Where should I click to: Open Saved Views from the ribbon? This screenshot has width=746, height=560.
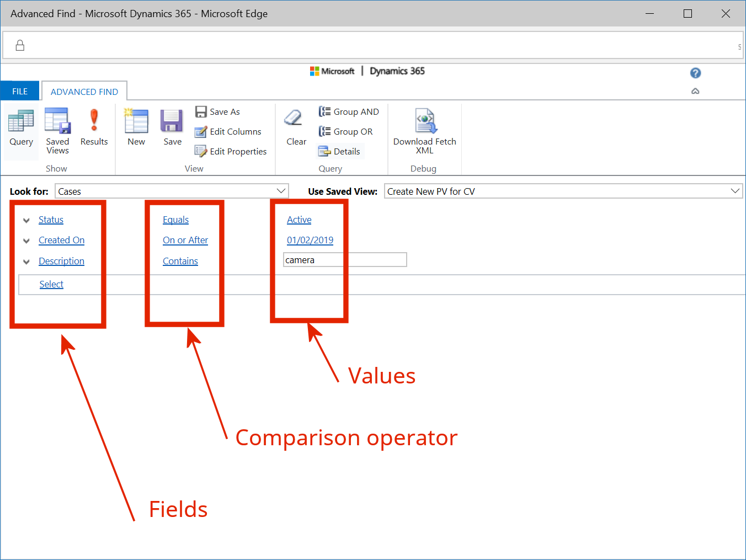[57, 130]
